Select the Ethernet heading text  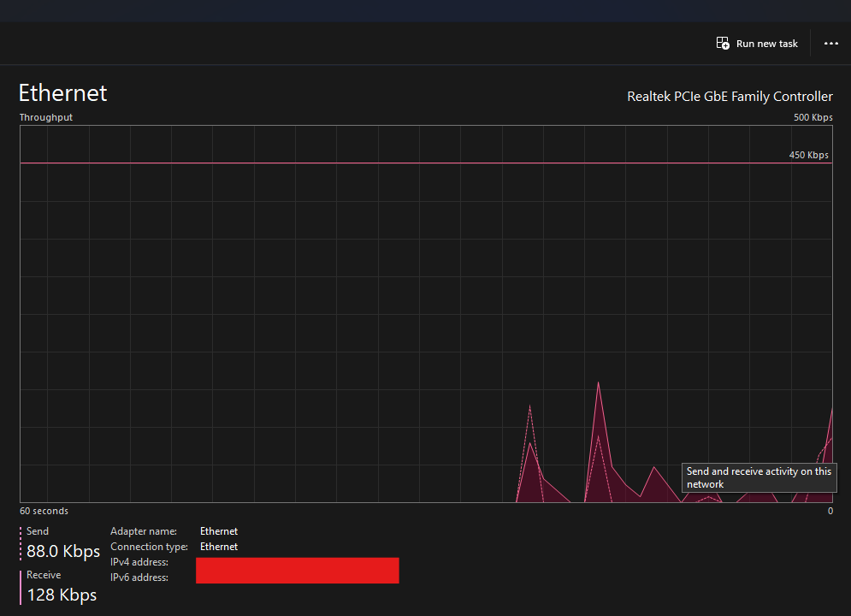point(63,92)
